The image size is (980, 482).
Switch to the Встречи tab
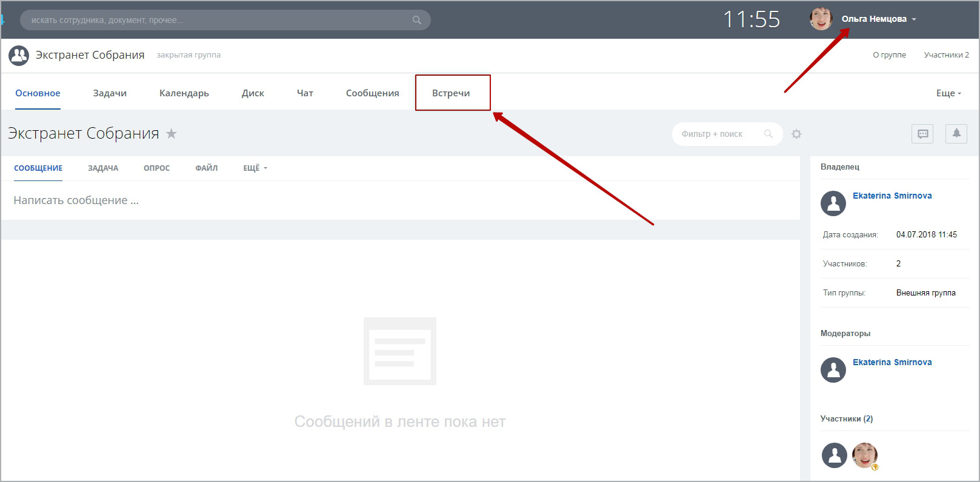451,93
